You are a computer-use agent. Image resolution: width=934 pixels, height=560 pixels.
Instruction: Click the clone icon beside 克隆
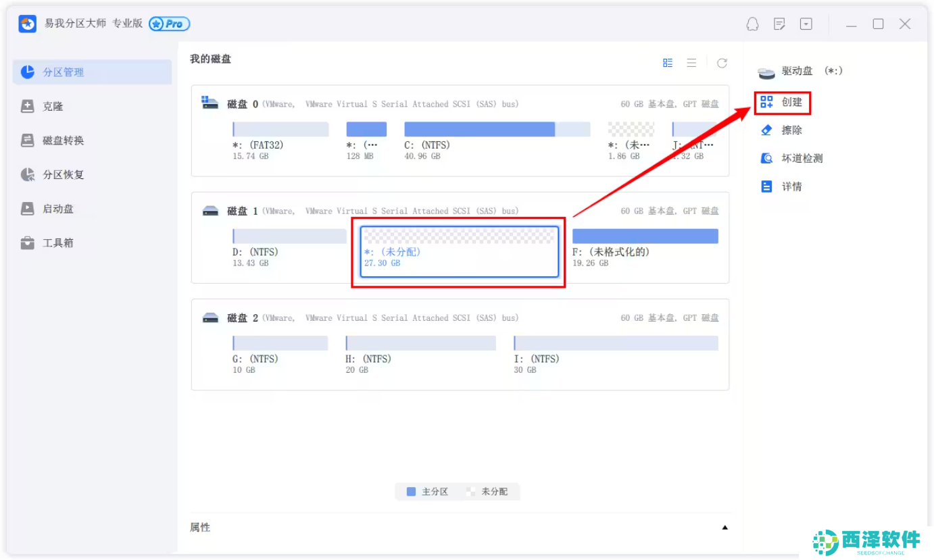point(28,106)
